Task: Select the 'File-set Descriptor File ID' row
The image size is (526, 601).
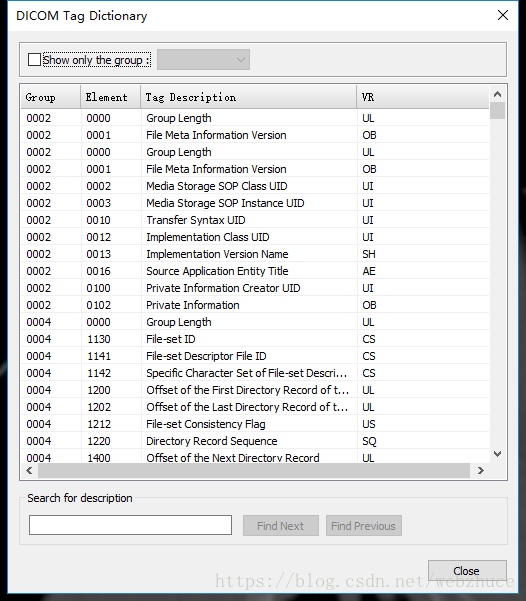Action: (255, 356)
